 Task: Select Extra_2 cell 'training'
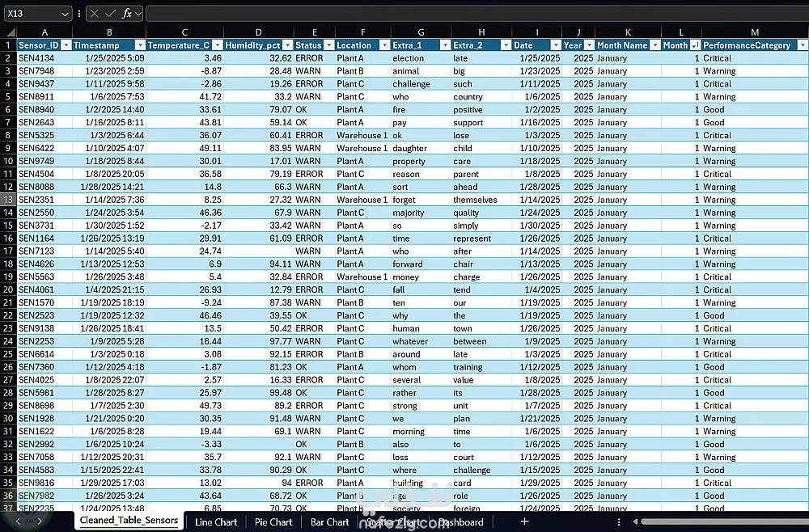(x=481, y=367)
